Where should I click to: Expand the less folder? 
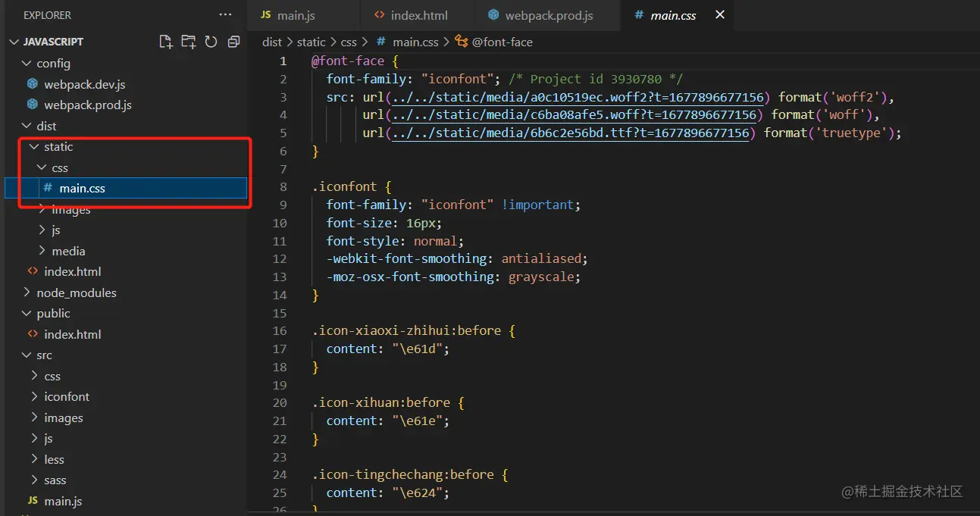pyautogui.click(x=34, y=459)
